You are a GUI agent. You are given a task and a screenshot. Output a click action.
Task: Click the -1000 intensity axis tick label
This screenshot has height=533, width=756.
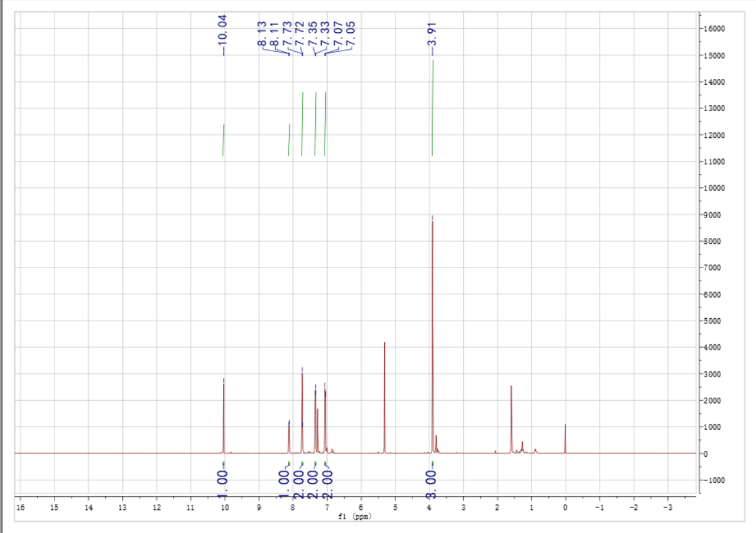coord(715,480)
